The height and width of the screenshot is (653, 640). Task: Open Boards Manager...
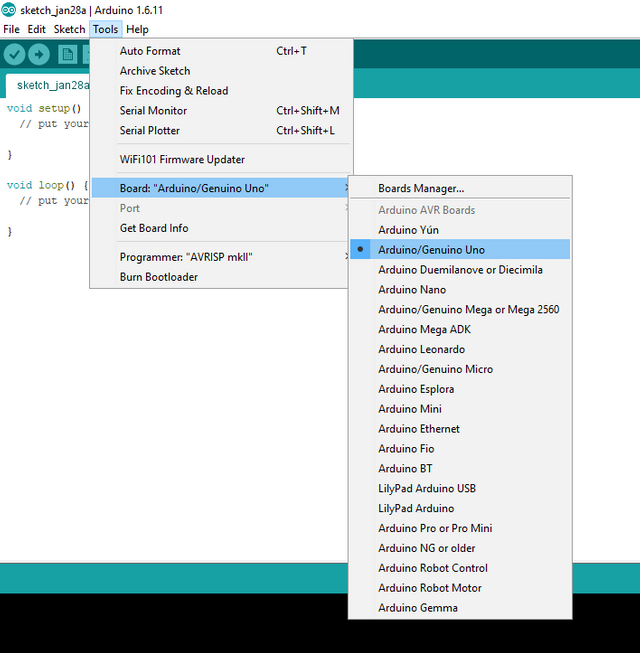coord(460,188)
